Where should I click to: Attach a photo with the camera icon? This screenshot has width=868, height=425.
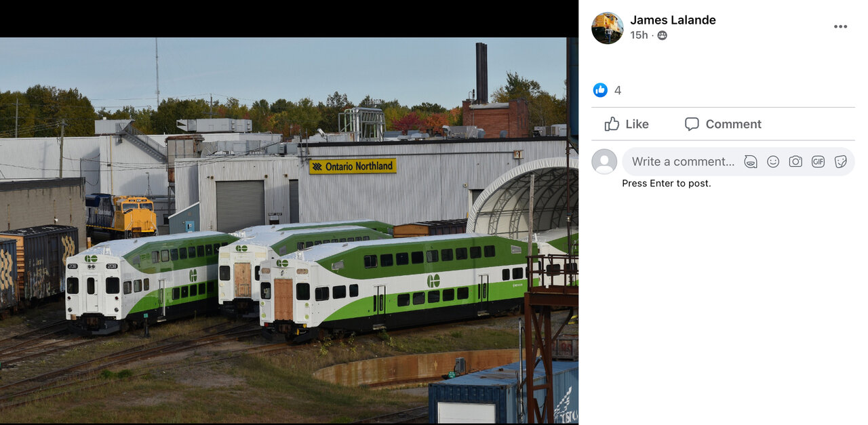795,161
